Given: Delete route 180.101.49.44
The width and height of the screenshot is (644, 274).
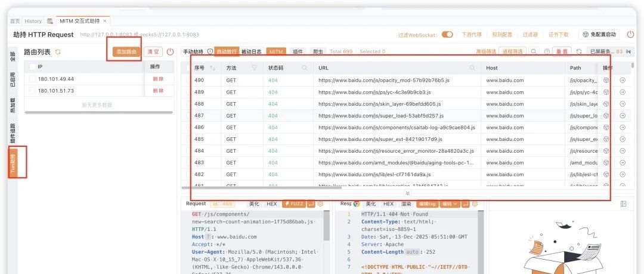Looking at the screenshot, I should (158, 79).
